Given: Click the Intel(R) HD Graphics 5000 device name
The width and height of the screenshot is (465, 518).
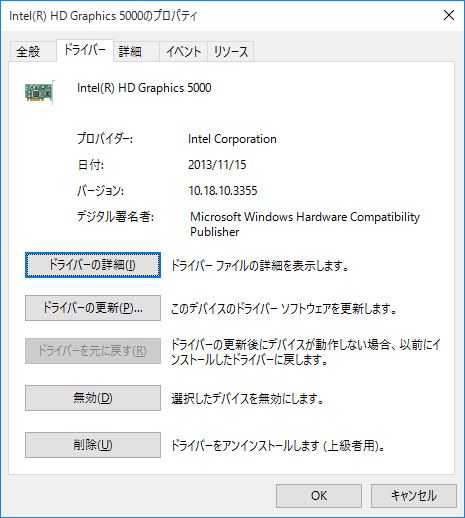Looking at the screenshot, I should [144, 88].
